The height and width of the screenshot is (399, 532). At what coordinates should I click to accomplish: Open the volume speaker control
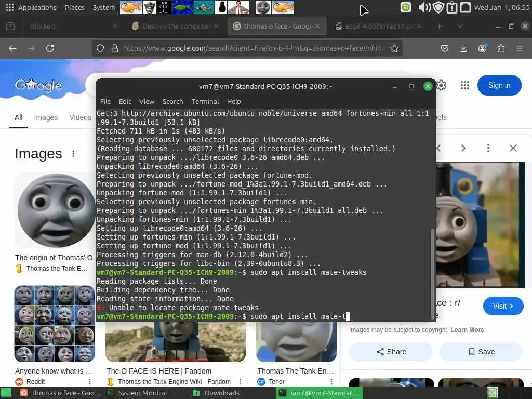[424, 7]
